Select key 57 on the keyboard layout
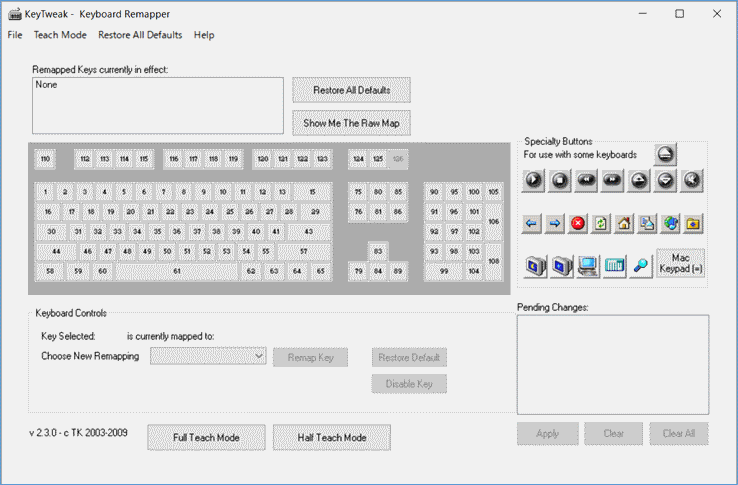Image resolution: width=738 pixels, height=485 pixels. tap(304, 251)
